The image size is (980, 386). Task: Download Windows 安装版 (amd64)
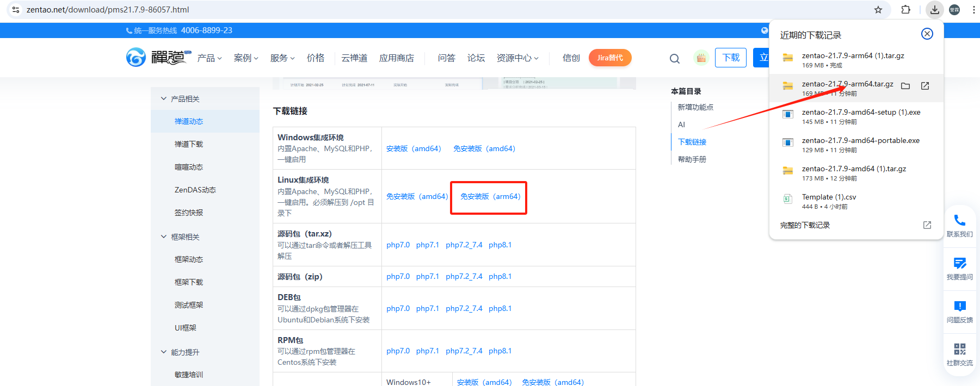click(414, 148)
